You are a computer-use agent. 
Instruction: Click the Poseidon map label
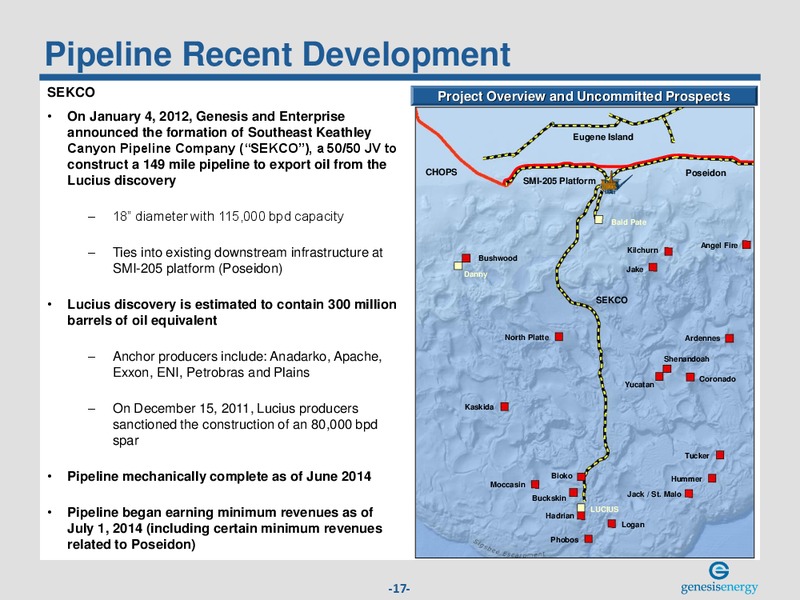(706, 173)
